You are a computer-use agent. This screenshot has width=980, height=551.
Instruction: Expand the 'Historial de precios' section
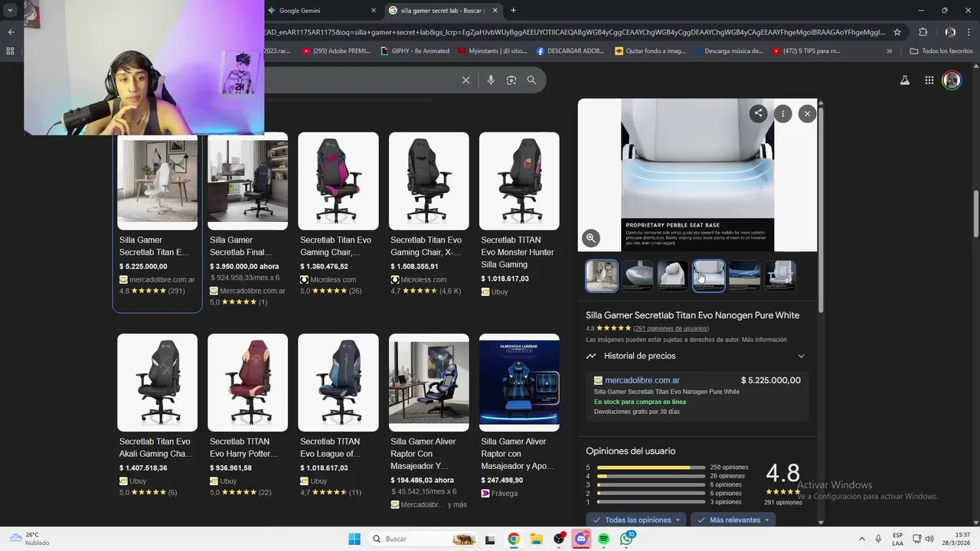(696, 356)
